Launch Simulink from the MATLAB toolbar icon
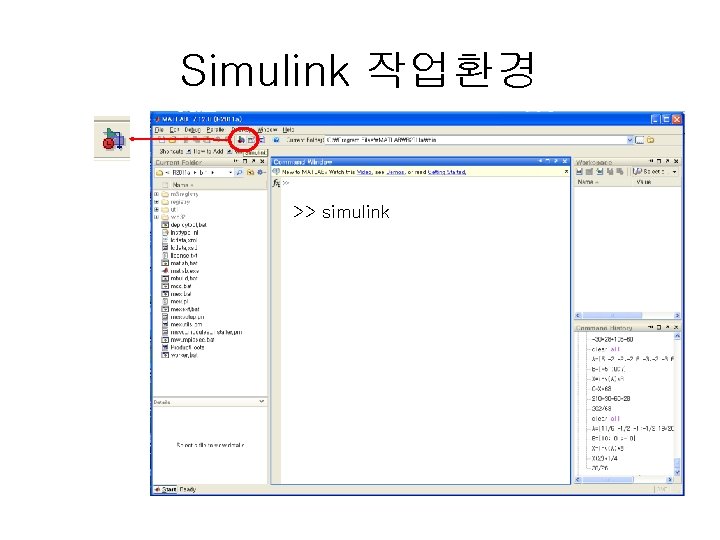720x540 pixels. (x=241, y=140)
